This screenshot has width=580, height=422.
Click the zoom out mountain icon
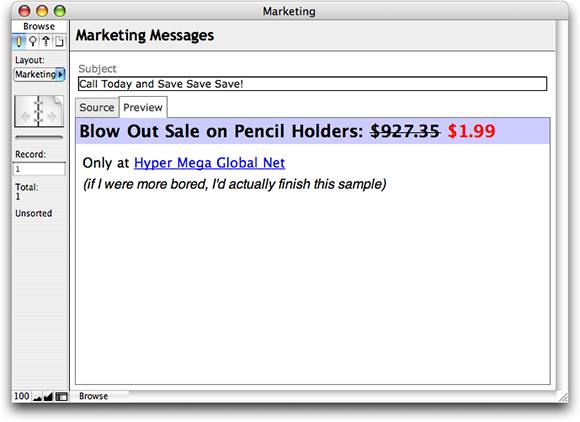(37, 397)
